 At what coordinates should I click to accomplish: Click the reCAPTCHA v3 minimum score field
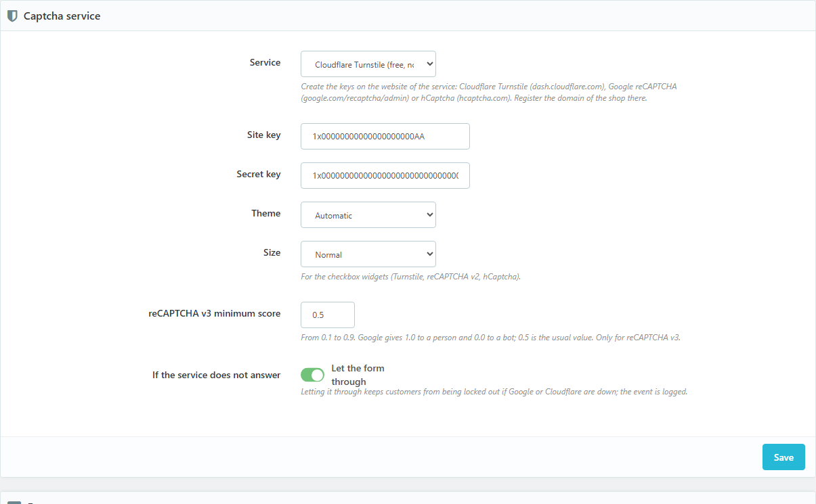click(328, 315)
